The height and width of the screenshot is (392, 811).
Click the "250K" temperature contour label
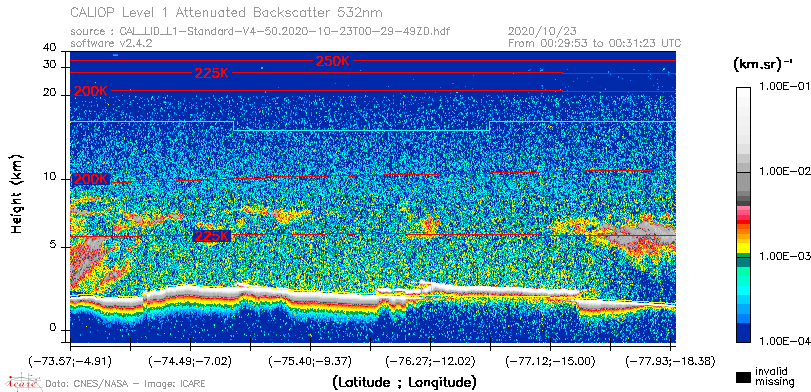click(333, 61)
